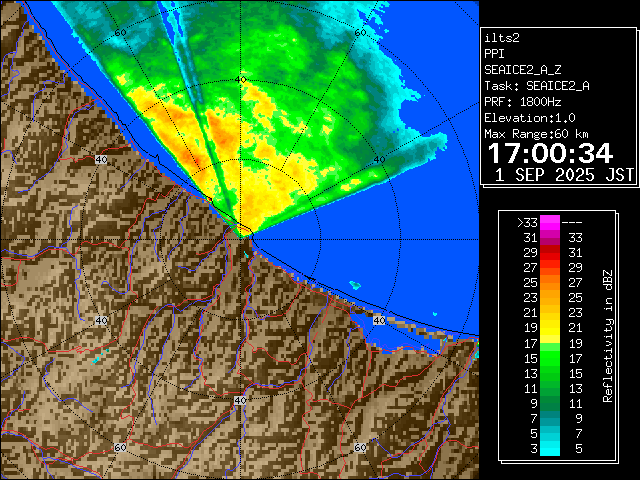This screenshot has width=640, height=480.
Task: Choose the 23–25 dBZ orange legend swatch
Action: (549, 297)
